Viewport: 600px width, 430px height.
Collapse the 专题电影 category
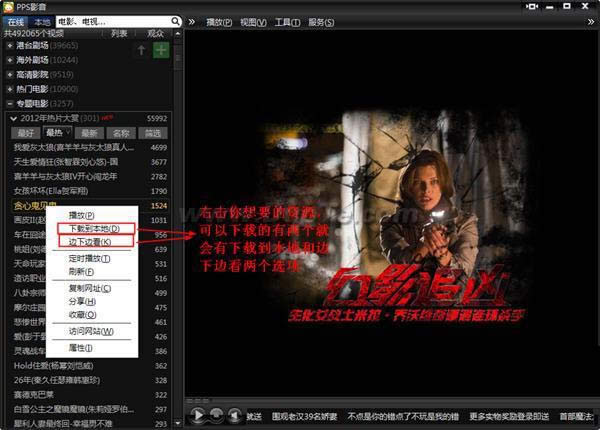(10, 104)
